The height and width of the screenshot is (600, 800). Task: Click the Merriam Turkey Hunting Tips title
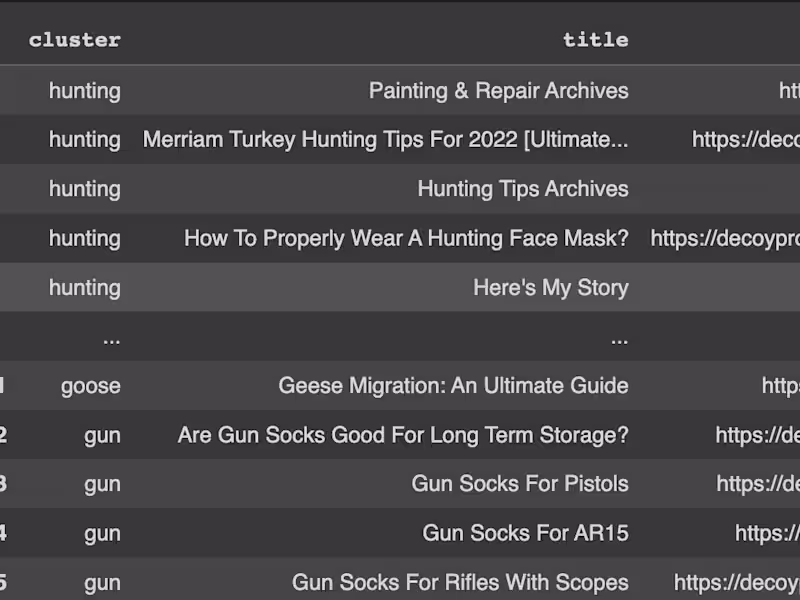[385, 140]
